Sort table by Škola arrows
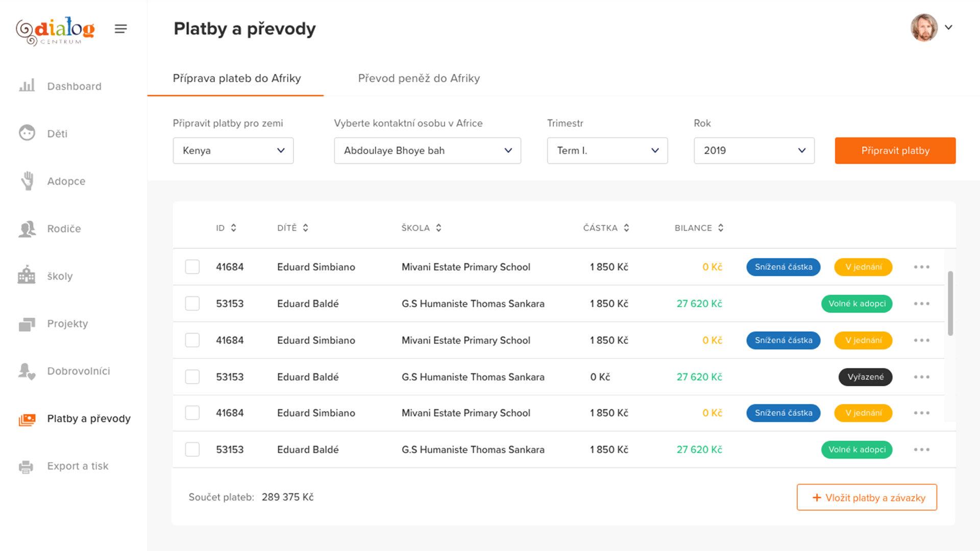 pyautogui.click(x=438, y=228)
